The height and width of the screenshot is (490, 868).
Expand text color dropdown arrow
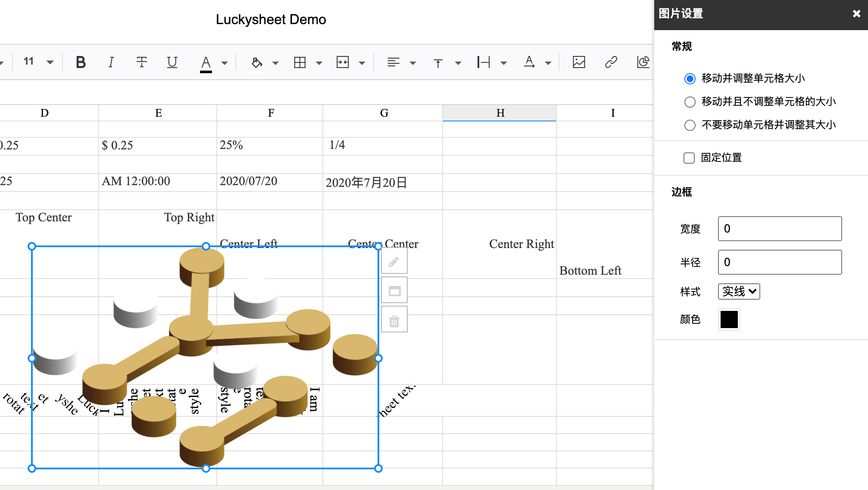[225, 63]
